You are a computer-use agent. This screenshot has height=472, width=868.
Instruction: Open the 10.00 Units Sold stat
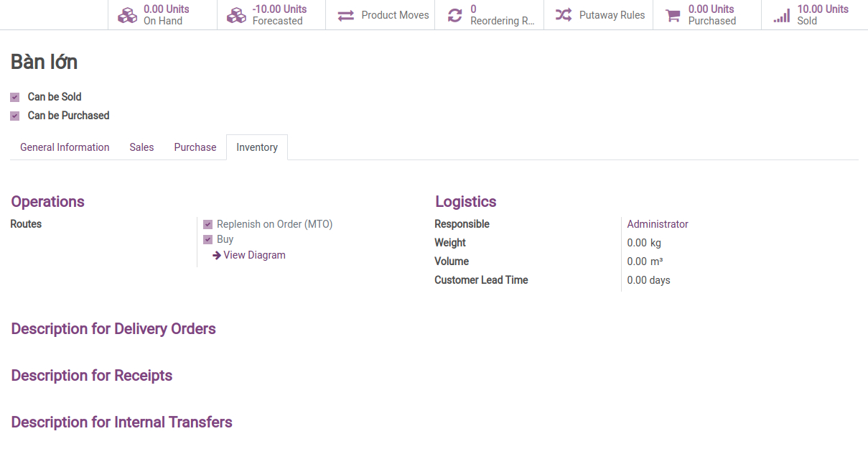(815, 15)
